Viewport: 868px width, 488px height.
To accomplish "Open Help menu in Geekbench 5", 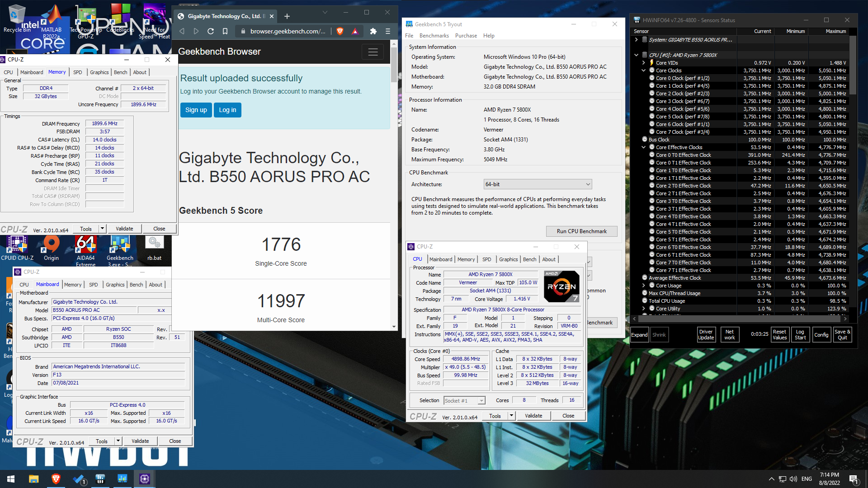I will pyautogui.click(x=489, y=36).
